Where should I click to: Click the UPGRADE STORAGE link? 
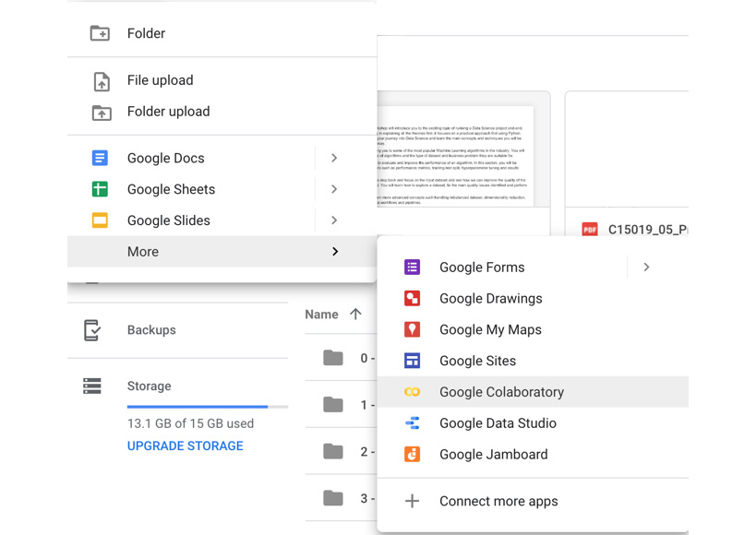(186, 446)
